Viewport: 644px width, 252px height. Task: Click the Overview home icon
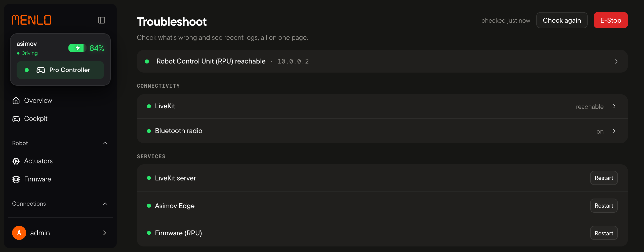[x=16, y=101]
